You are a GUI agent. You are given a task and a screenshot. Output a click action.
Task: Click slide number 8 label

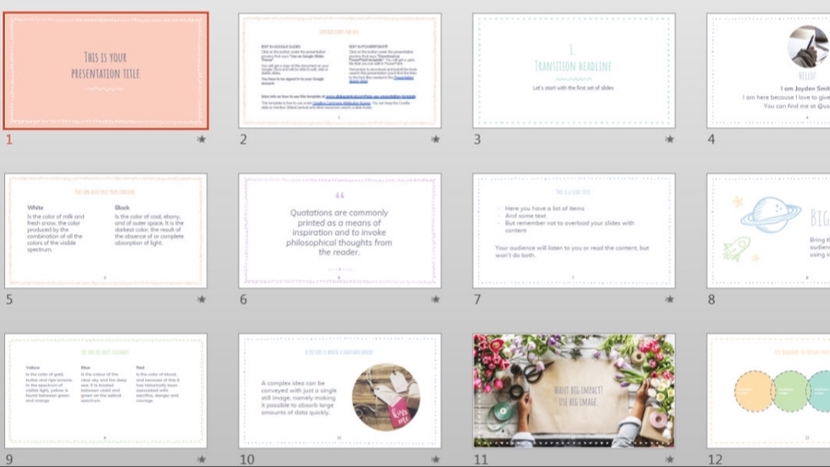pos(711,299)
